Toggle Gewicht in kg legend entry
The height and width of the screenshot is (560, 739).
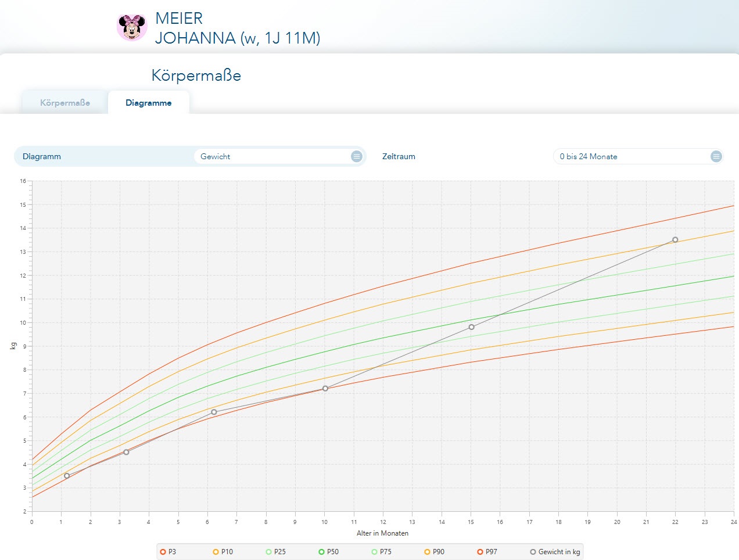point(555,552)
